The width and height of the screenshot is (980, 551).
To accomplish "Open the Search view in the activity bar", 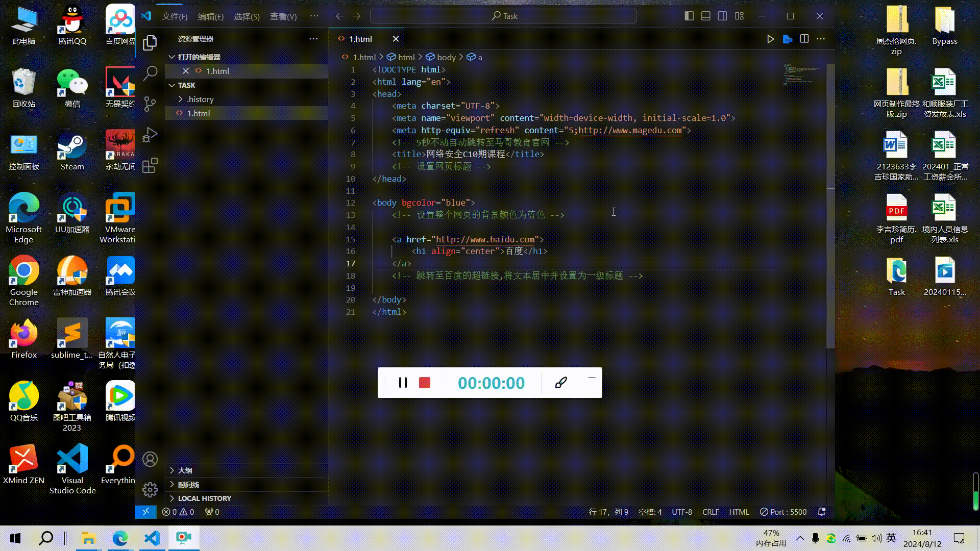I will pos(150,73).
